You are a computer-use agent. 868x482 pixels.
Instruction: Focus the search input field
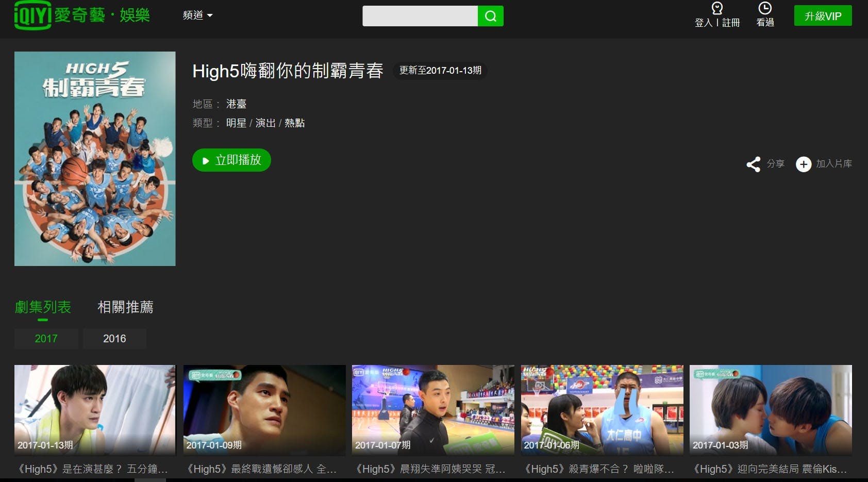pos(420,16)
